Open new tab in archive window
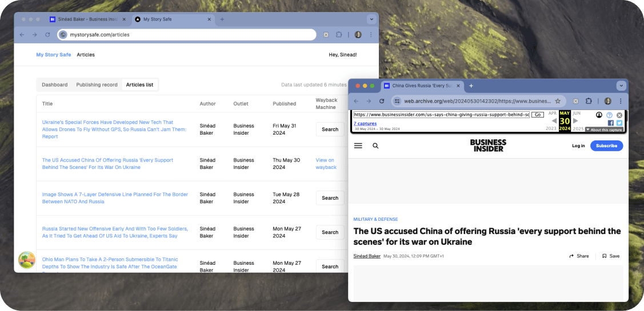The width and height of the screenshot is (644, 311). click(471, 86)
